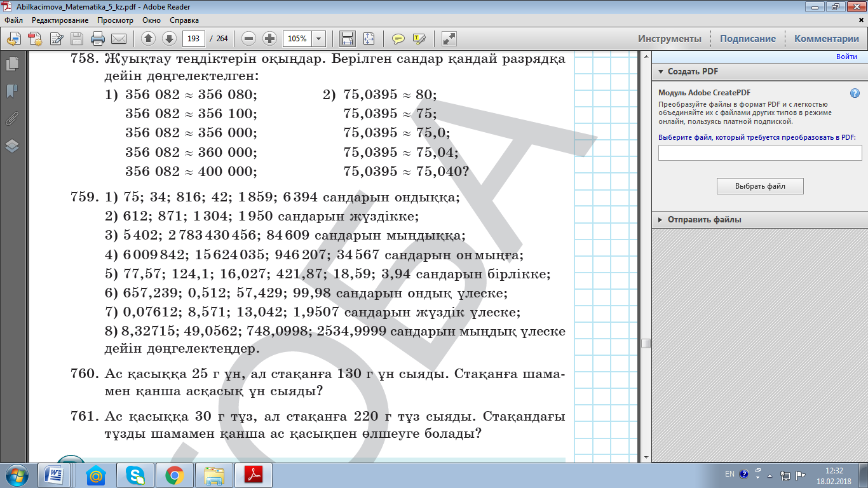This screenshot has height=488, width=868.
Task: Open the Файл menu
Action: [13, 20]
